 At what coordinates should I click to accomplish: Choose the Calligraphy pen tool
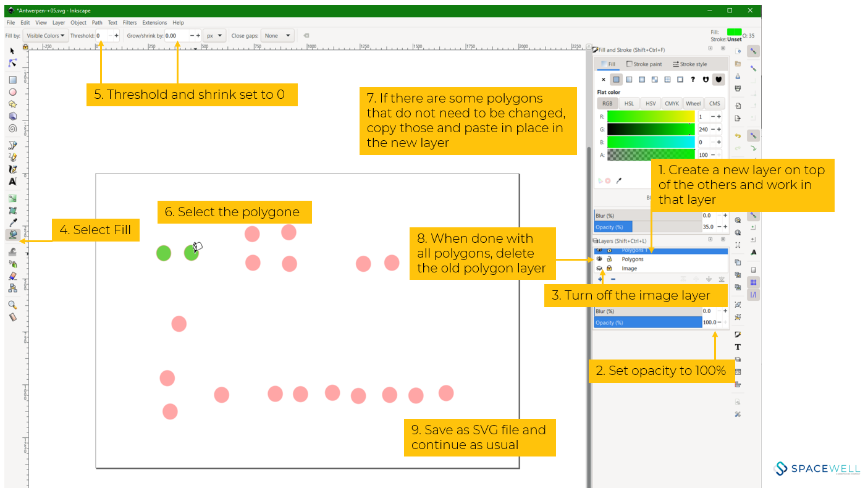(x=12, y=169)
